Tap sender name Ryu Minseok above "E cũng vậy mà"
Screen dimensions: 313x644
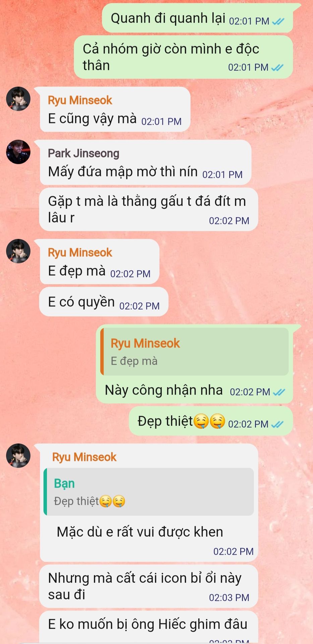pyautogui.click(x=80, y=100)
